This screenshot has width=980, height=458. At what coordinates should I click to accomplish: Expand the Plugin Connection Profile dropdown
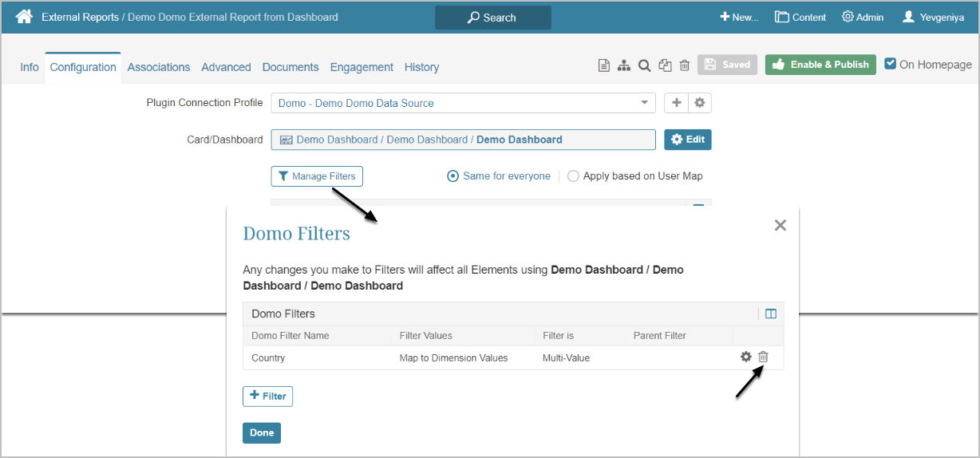(x=644, y=103)
